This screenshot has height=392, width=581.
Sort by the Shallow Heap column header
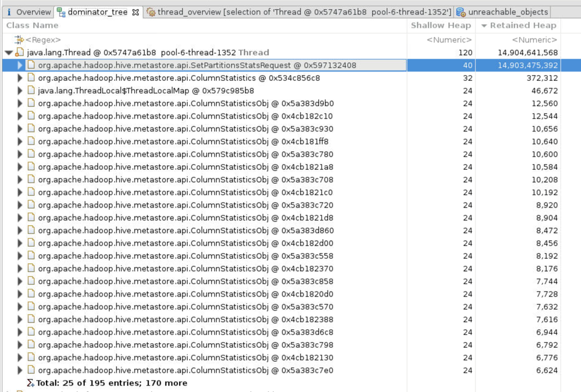[441, 25]
